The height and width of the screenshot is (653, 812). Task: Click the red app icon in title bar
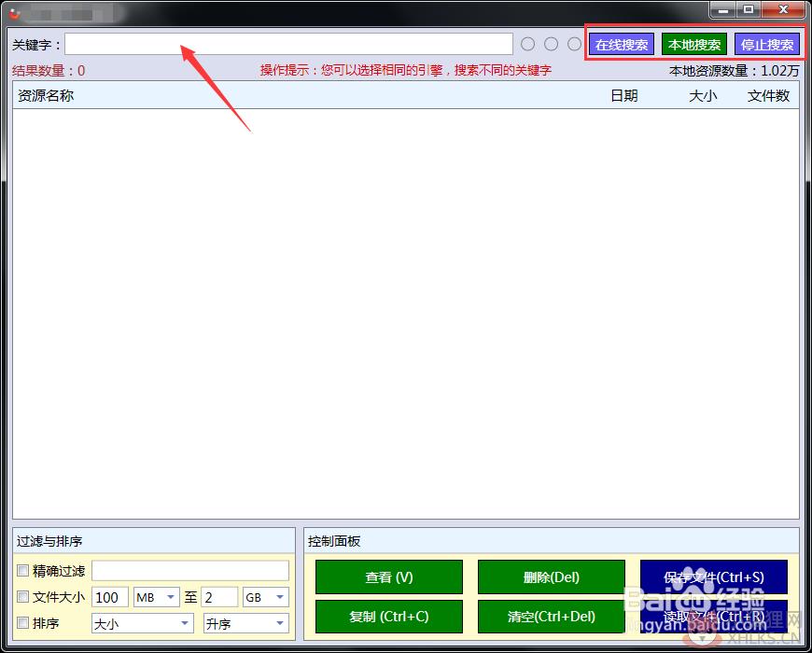pos(15,12)
